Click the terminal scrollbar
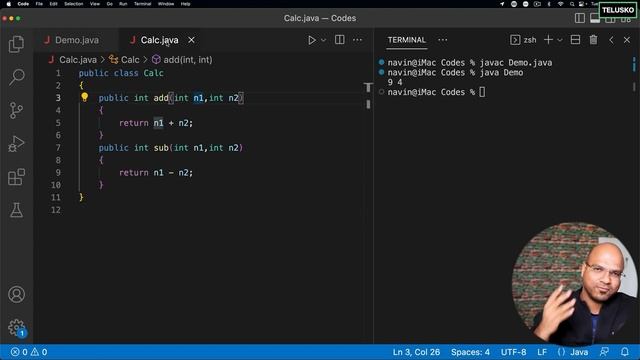 (634, 74)
